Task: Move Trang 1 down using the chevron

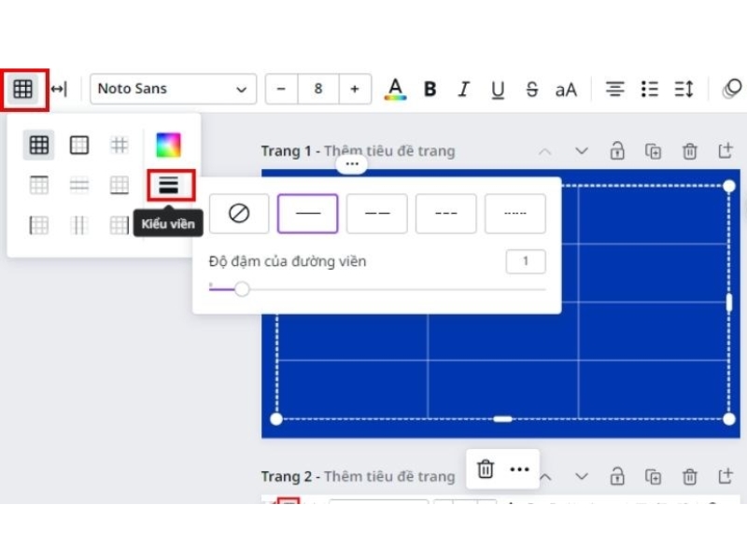Action: (582, 151)
